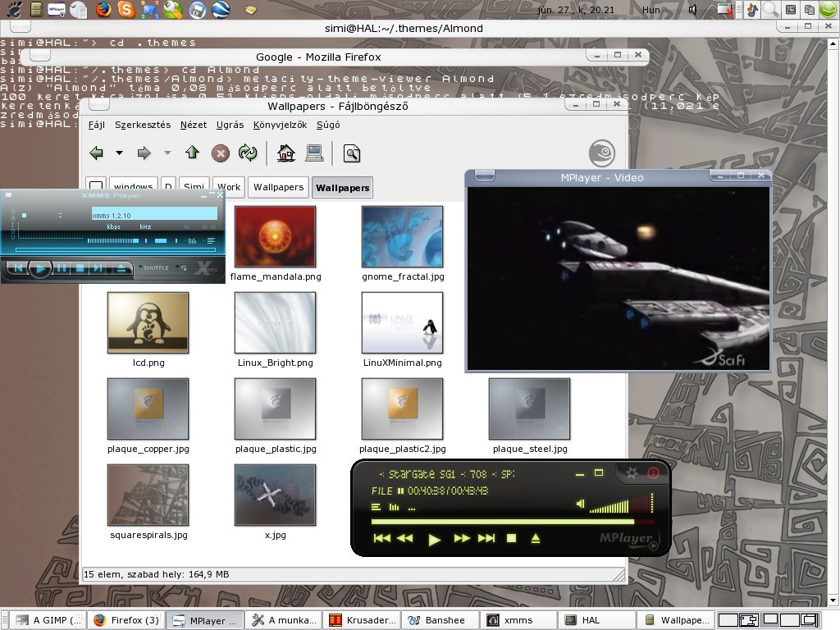Viewport: 840px width, 630px height.
Task: Click the bold Wallpapers path button
Action: (342, 188)
